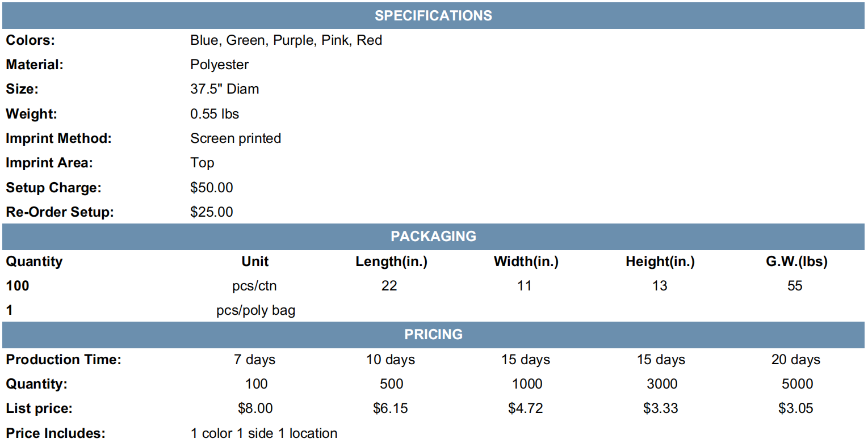Click the $3.05 list price
This screenshot has height=447, width=868.
point(796,408)
